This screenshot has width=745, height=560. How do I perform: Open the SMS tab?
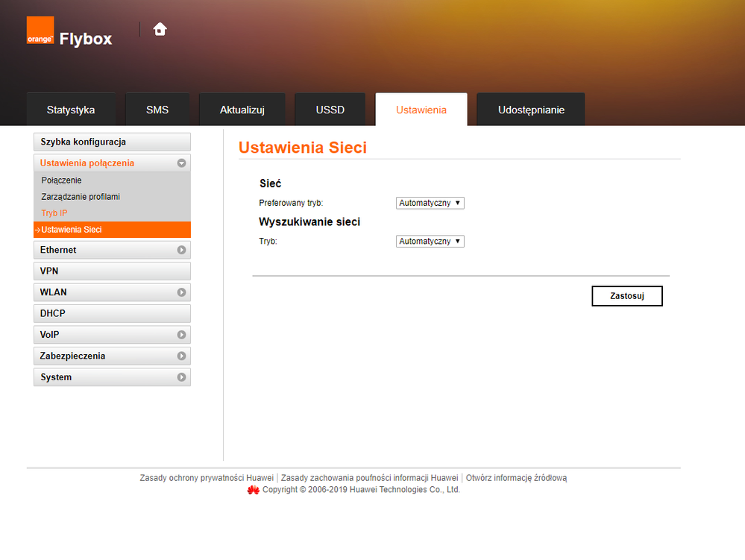point(157,110)
